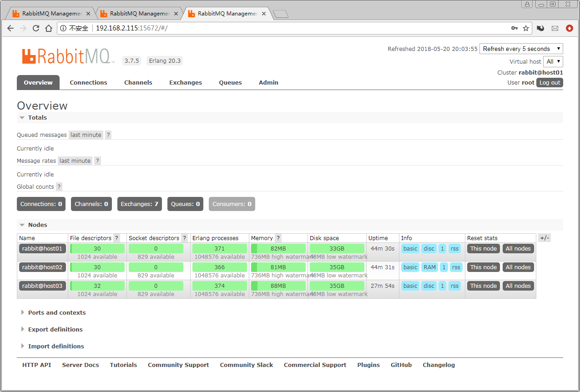This screenshot has height=392, width=580.
Task: Click RAM info tag on host02
Action: (429, 267)
